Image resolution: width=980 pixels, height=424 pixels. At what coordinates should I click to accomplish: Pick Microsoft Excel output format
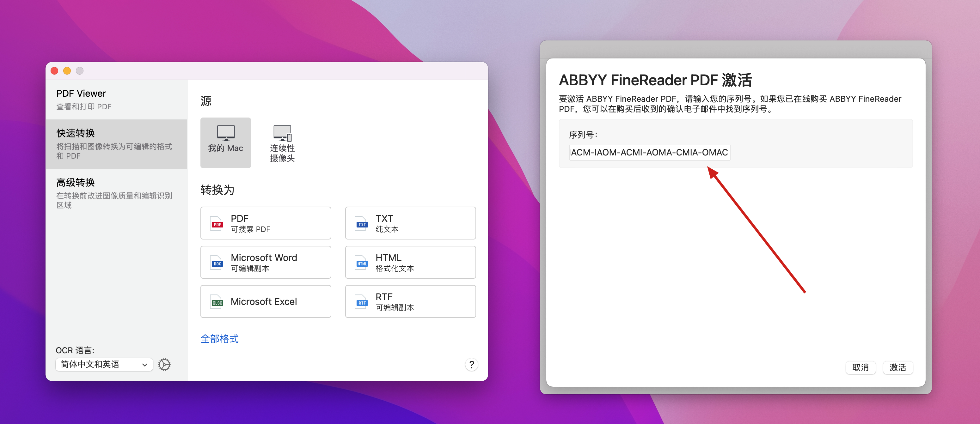[266, 301]
